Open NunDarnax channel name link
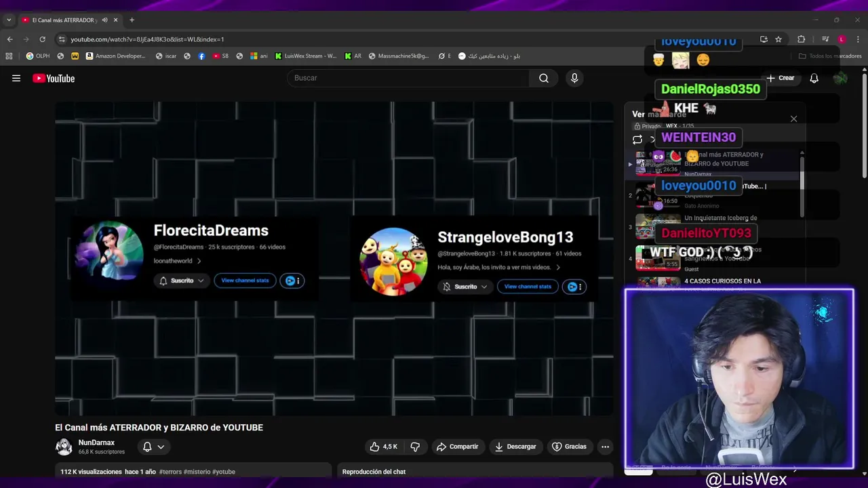 96,443
